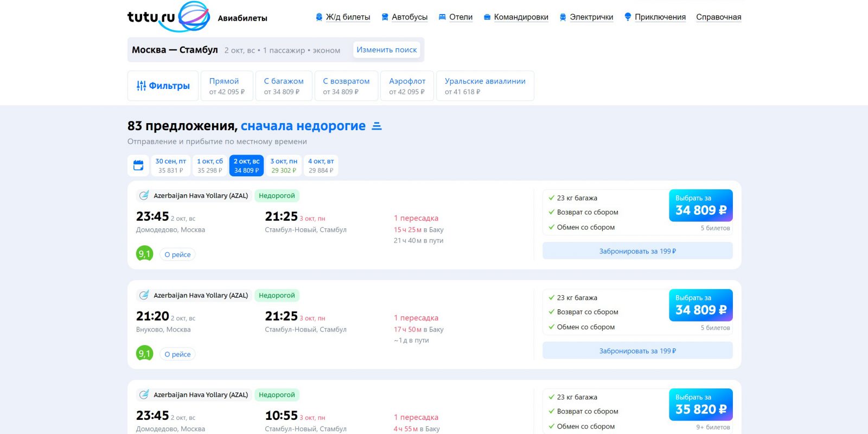Click the hotel bed icon for Отели
Viewport: 868px width, 434px height.
coord(442,17)
